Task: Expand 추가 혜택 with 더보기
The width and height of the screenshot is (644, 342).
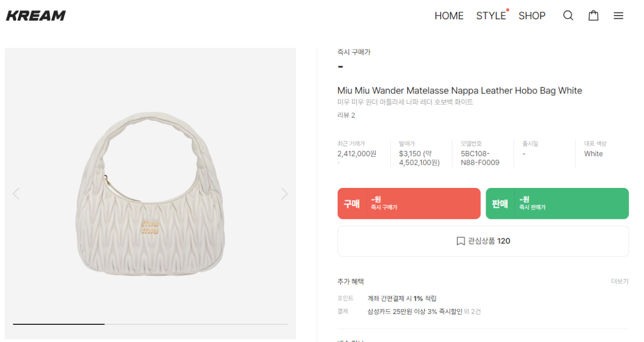Action: click(619, 281)
